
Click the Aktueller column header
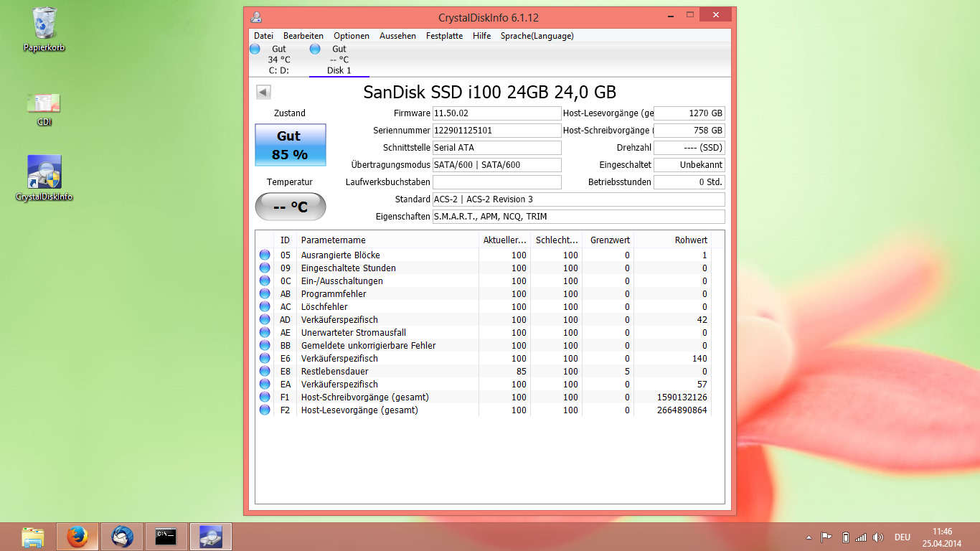[505, 240]
